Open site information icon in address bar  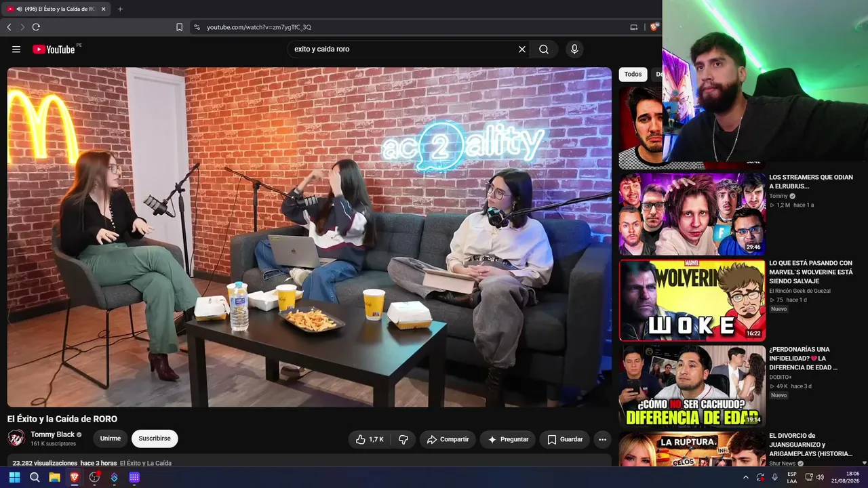coord(197,27)
